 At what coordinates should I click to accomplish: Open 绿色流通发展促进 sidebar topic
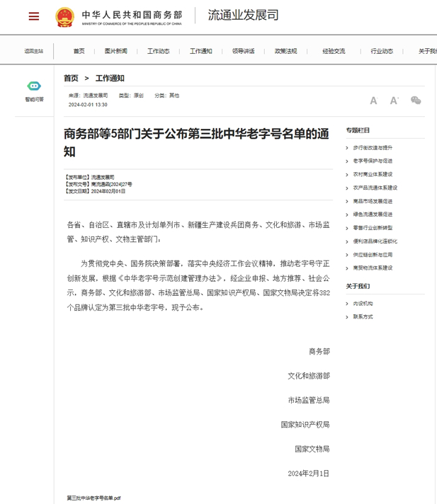pos(373,214)
